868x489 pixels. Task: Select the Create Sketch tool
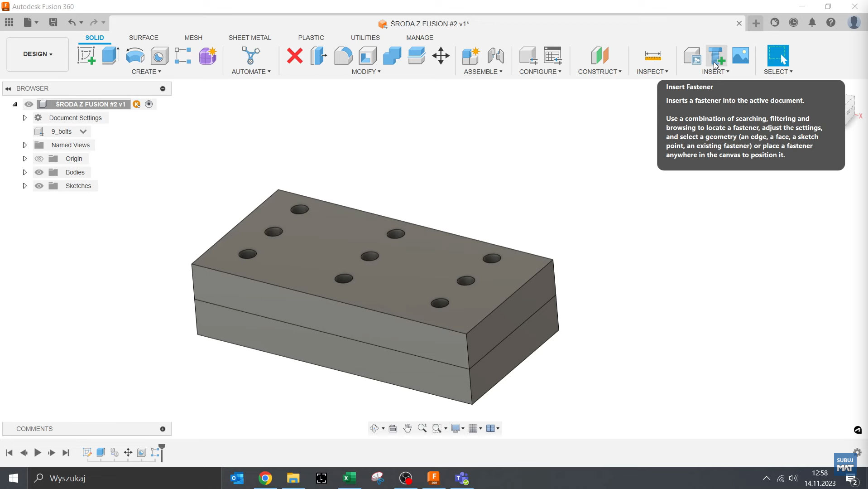86,55
